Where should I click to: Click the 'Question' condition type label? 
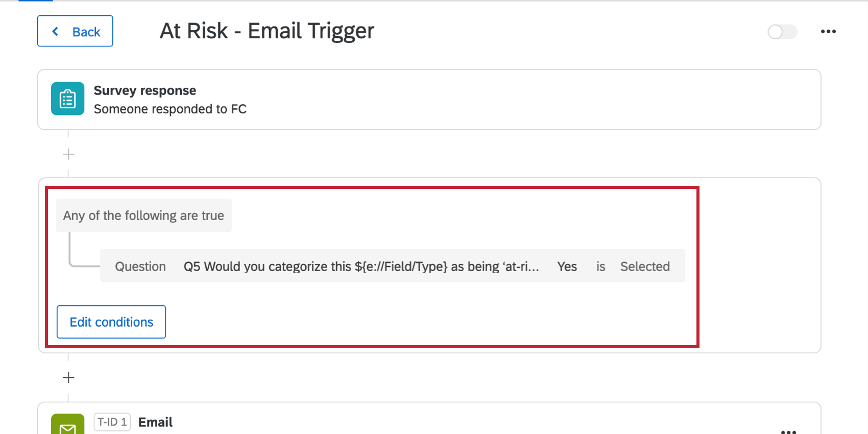(140, 267)
